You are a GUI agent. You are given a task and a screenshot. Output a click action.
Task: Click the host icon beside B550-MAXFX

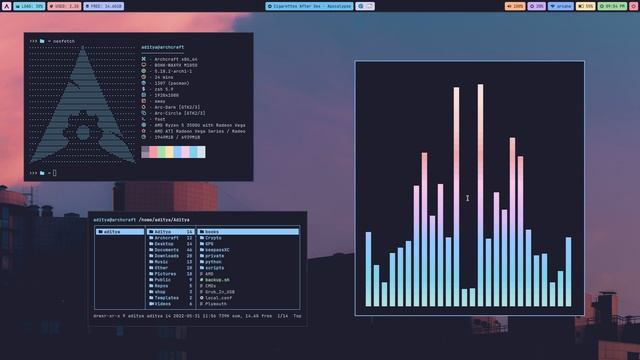[x=144, y=65]
